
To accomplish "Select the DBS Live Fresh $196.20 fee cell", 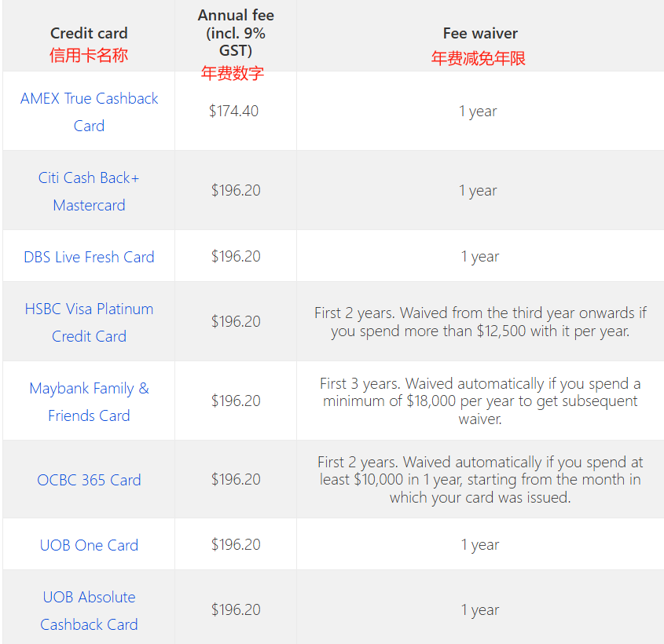I will coord(236,256).
